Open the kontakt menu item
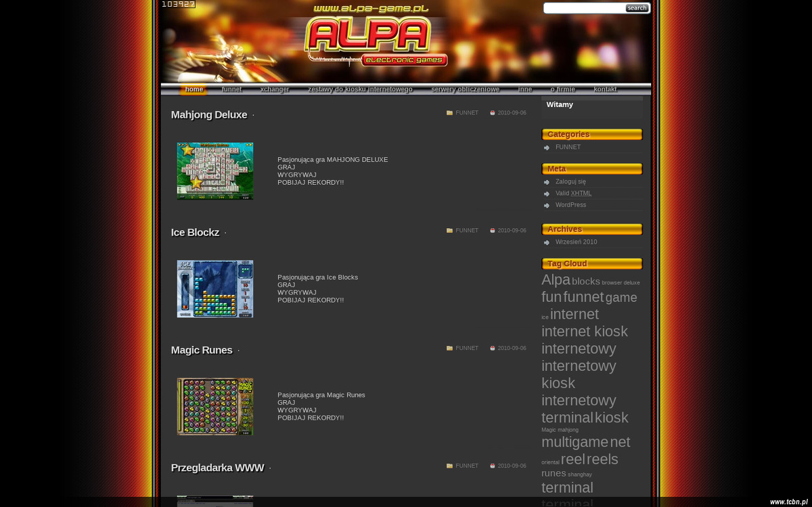Image resolution: width=812 pixels, height=507 pixels. [605, 89]
